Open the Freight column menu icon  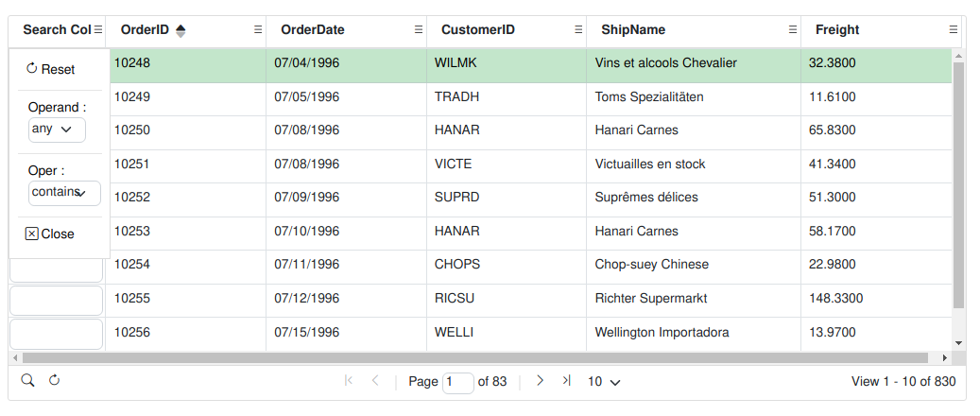click(953, 30)
